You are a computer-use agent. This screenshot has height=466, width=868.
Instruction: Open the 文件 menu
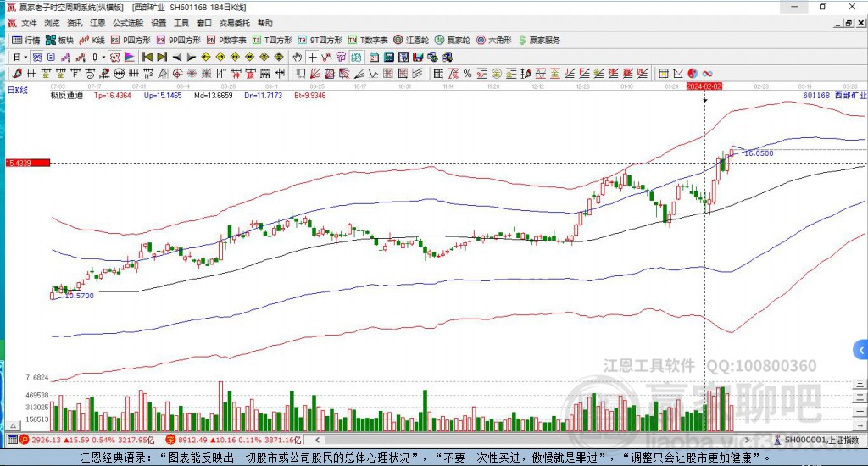(29, 23)
